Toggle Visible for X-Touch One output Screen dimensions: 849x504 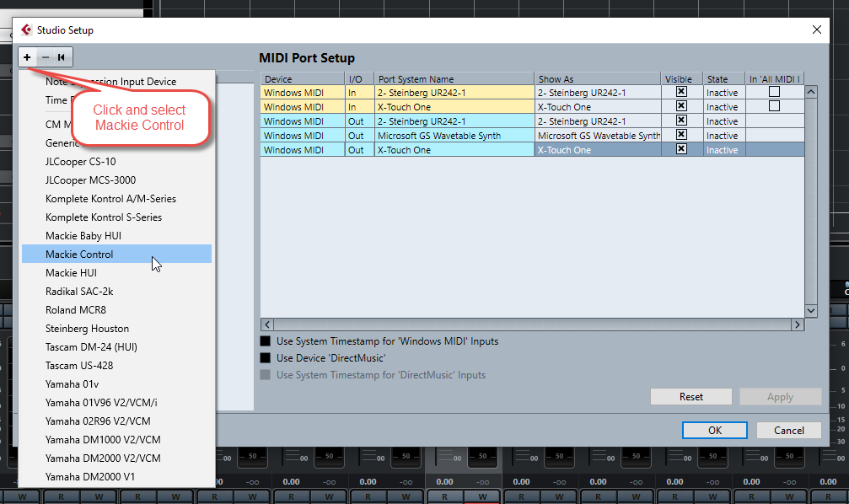[681, 149]
